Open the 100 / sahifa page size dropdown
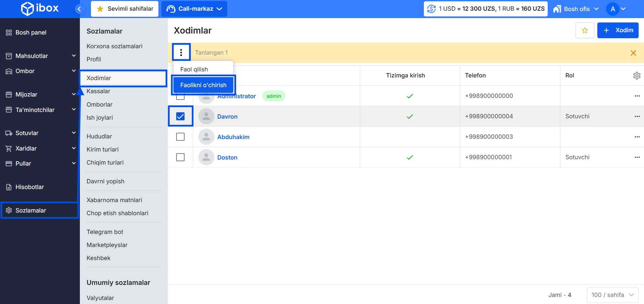This screenshot has width=644, height=304. point(612,295)
